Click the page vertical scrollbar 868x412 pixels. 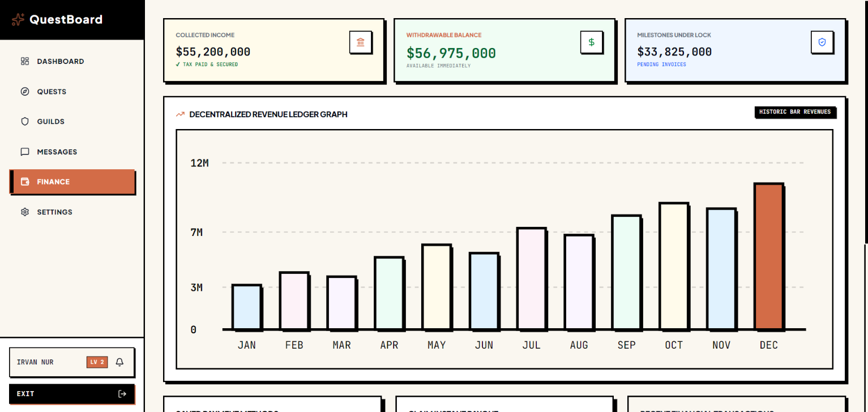click(866, 328)
